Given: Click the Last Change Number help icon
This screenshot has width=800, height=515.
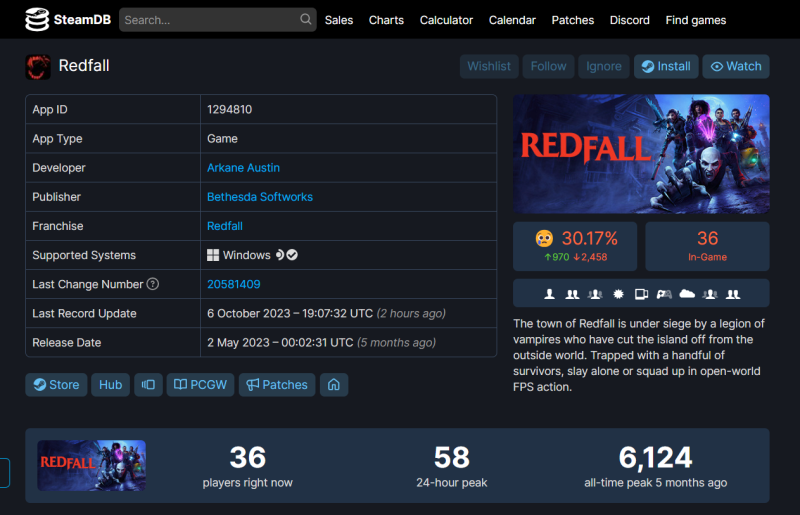Looking at the screenshot, I should [153, 284].
